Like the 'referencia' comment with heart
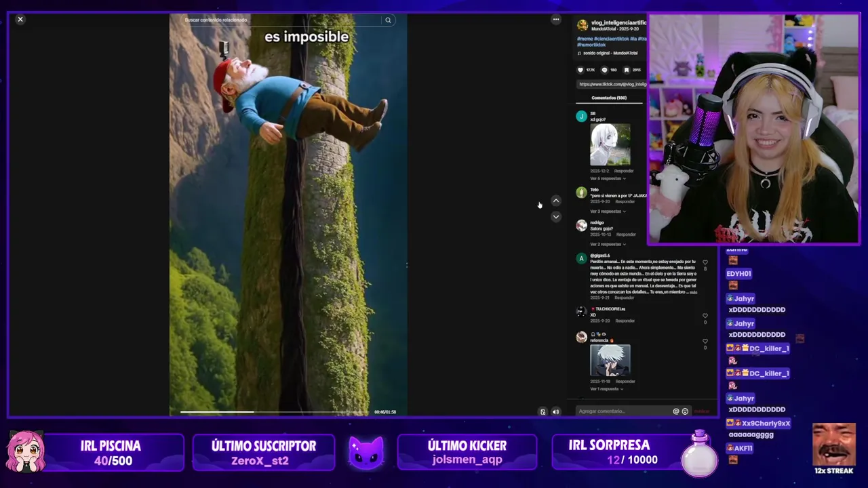 point(705,342)
